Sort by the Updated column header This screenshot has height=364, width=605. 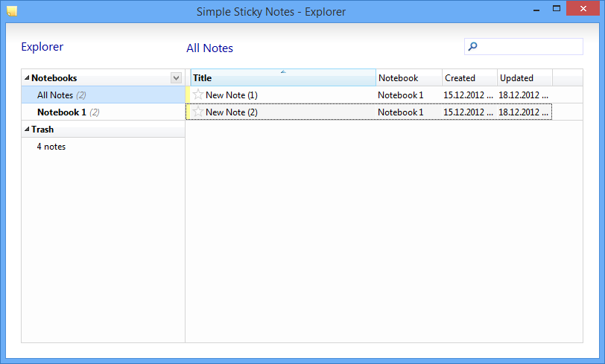pyautogui.click(x=525, y=77)
